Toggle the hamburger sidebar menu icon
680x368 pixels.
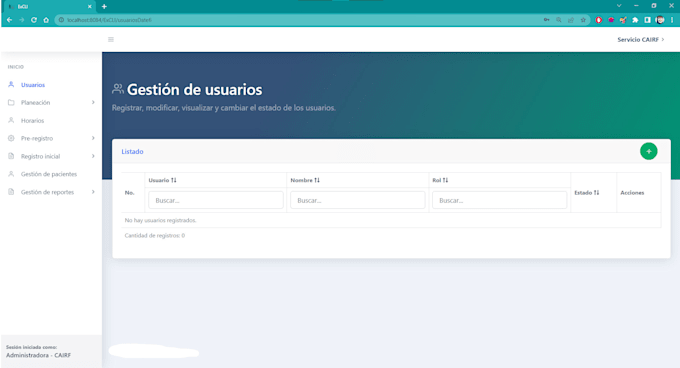pyautogui.click(x=111, y=39)
